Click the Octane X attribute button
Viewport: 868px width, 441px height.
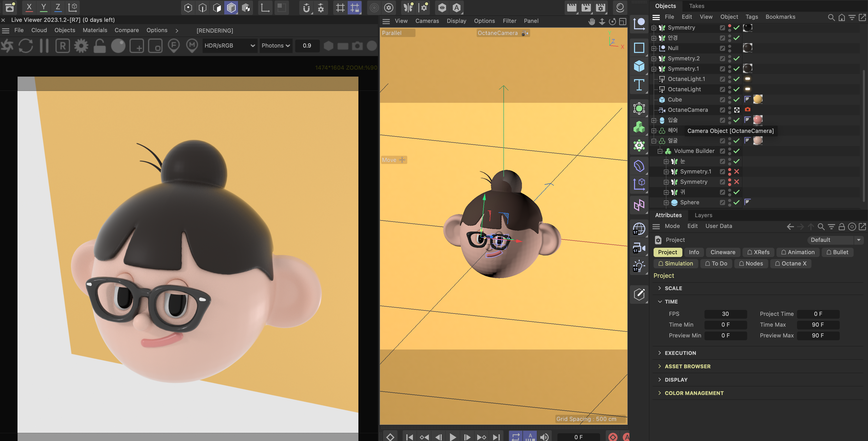tap(791, 263)
